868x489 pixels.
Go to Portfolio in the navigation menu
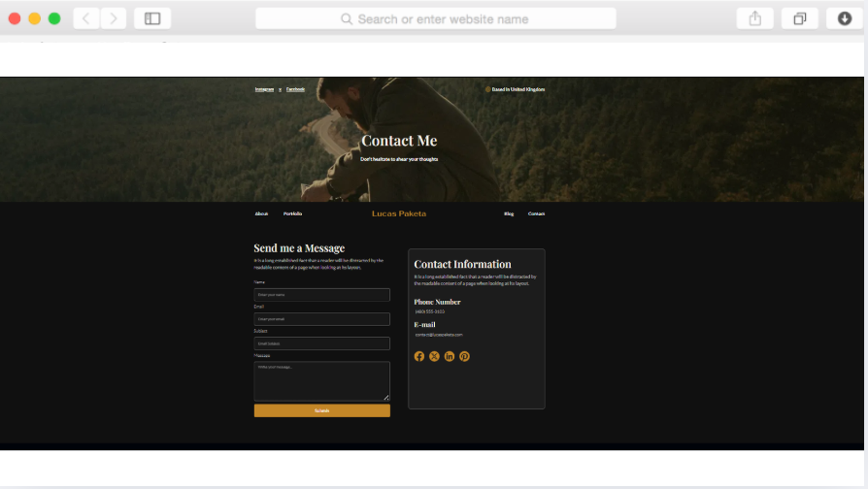point(292,213)
